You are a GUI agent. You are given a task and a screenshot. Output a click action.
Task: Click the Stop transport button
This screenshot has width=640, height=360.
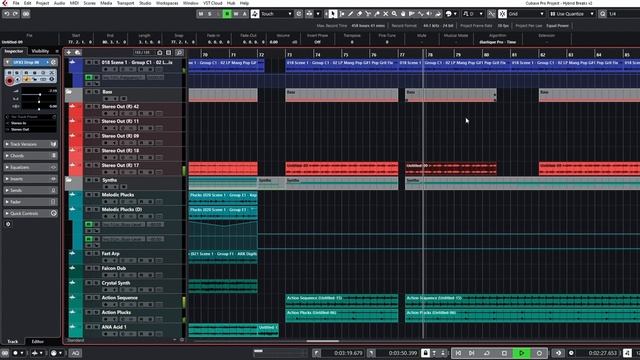(504, 353)
